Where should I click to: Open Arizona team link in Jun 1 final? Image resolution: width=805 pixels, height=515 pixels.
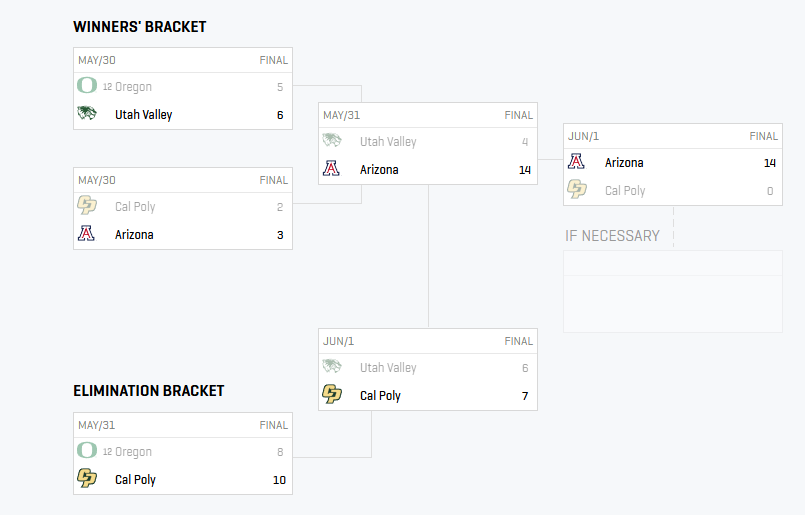[624, 163]
